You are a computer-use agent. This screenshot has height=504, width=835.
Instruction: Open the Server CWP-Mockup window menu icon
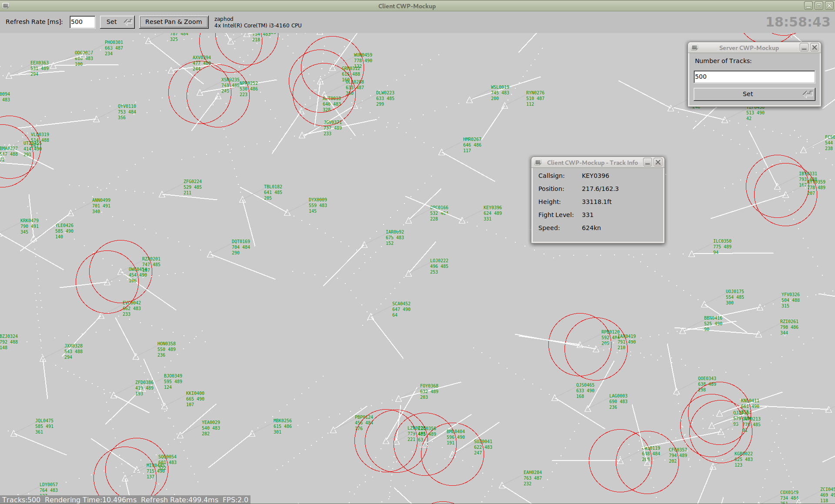[695, 48]
